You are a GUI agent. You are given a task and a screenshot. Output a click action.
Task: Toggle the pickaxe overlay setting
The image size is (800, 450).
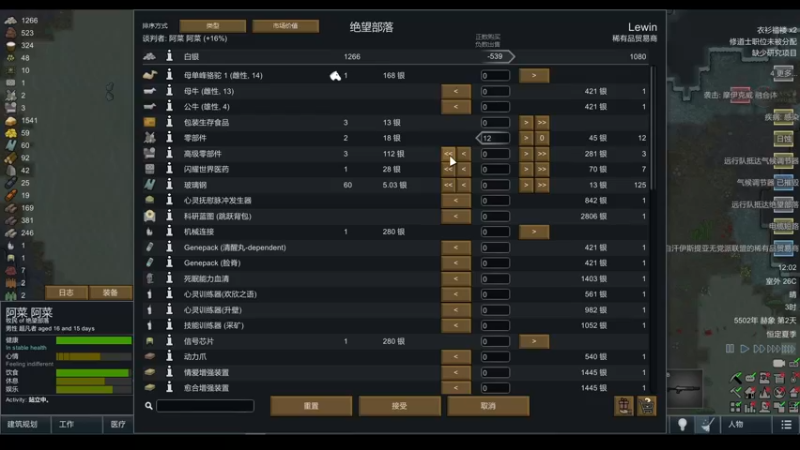pyautogui.click(x=735, y=378)
